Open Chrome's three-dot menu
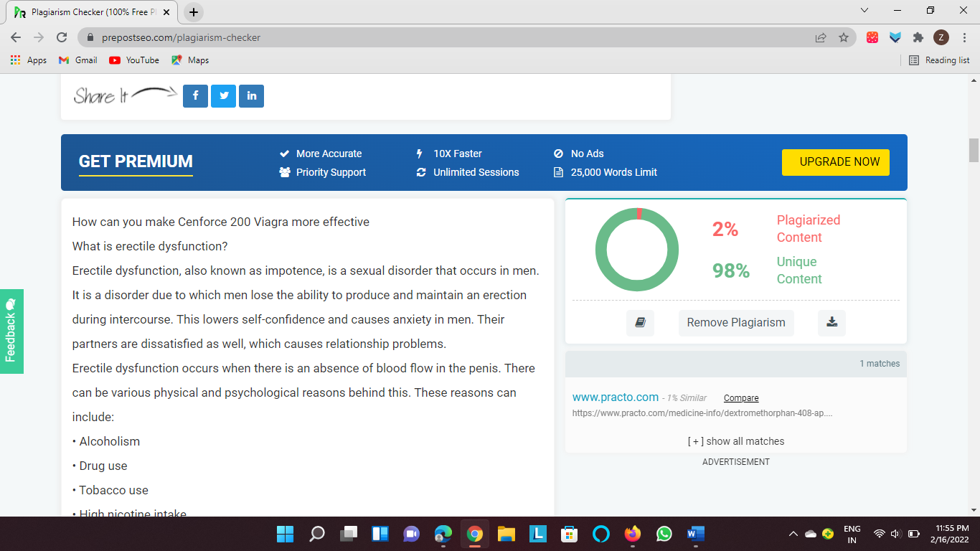Image resolution: width=980 pixels, height=551 pixels. point(965,37)
